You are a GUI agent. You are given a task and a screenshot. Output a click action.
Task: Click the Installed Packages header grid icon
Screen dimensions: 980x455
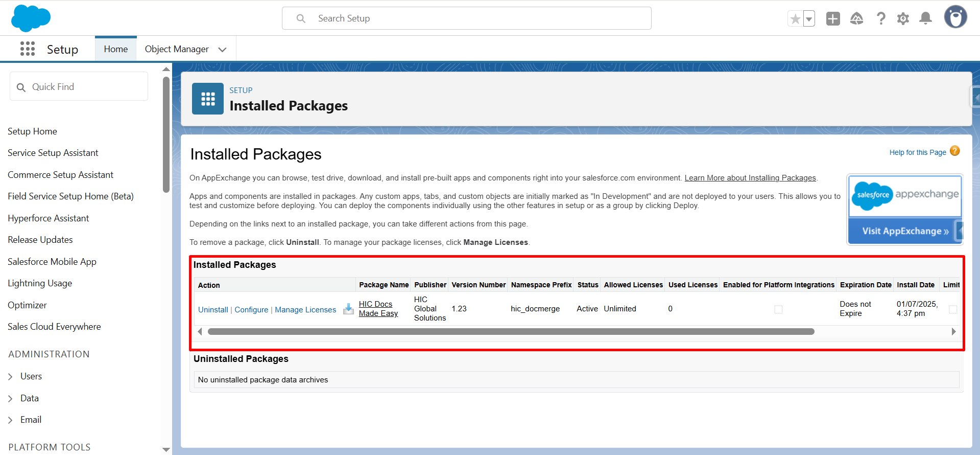208,99
